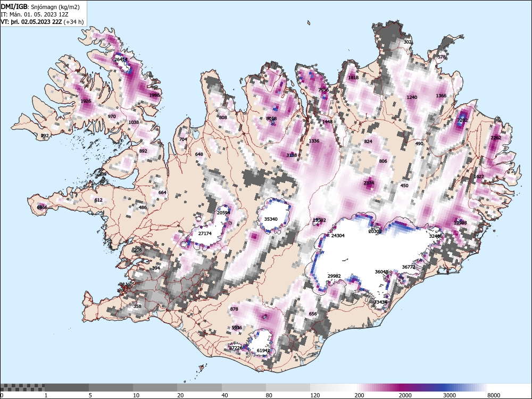This screenshot has width=532, height=399.
Task: Click the value 578 in the northeast
Action: click(442, 57)
